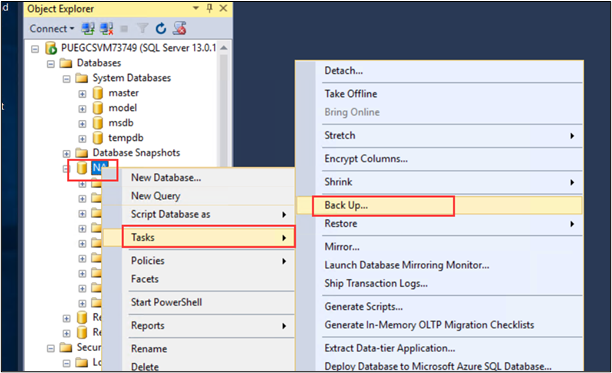The image size is (612, 373).
Task: Select Start PowerShell menu item
Action: pos(199,302)
